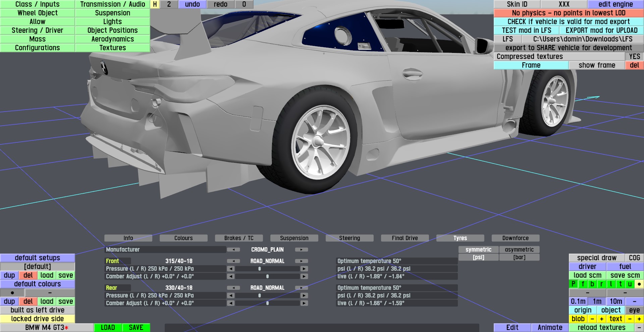
Task: Switch rear tyre type to next option
Action: (302, 288)
